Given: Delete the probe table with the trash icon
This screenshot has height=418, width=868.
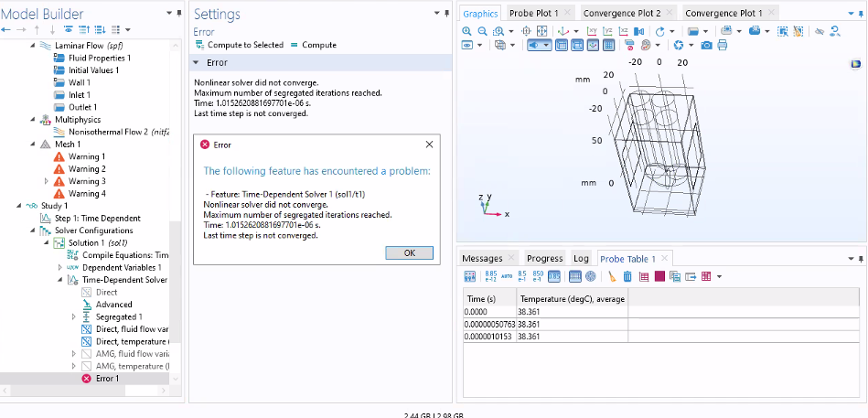Looking at the screenshot, I should (628, 276).
